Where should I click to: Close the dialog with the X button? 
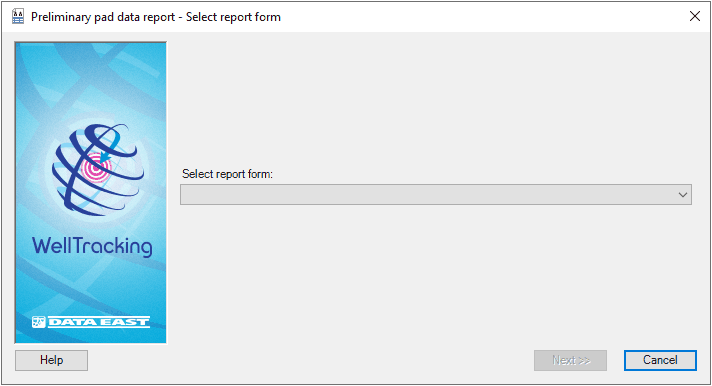(695, 16)
